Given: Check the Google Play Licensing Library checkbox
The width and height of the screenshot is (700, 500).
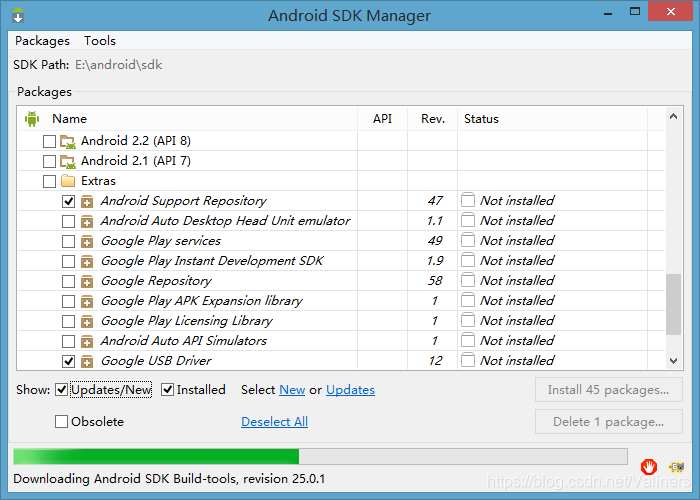Looking at the screenshot, I should coord(68,321).
